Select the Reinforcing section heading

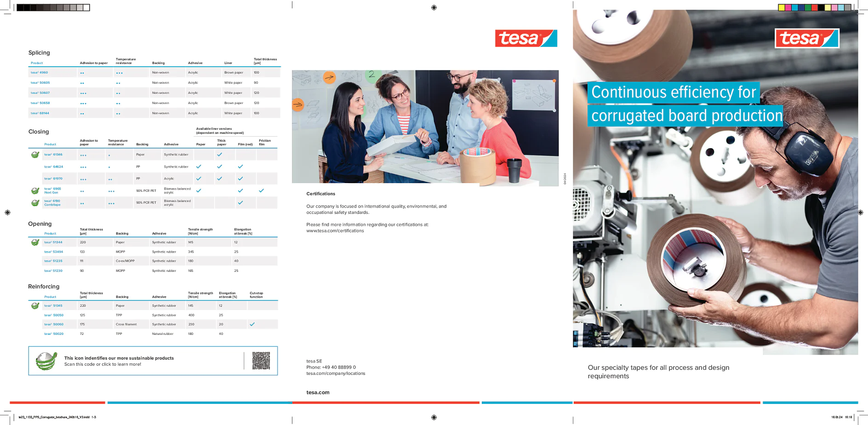click(x=44, y=286)
